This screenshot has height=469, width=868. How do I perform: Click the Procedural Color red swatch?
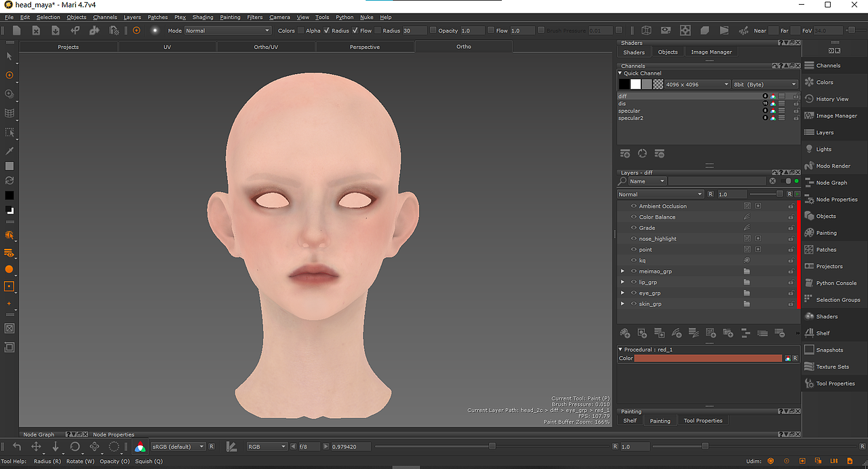[708, 358]
